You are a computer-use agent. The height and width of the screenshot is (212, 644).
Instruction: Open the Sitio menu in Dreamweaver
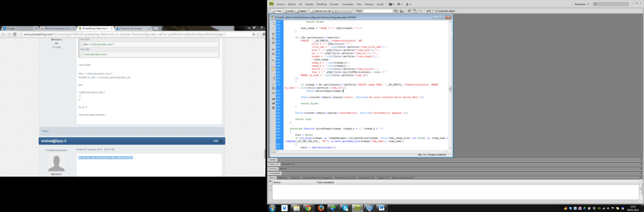pos(359,4)
